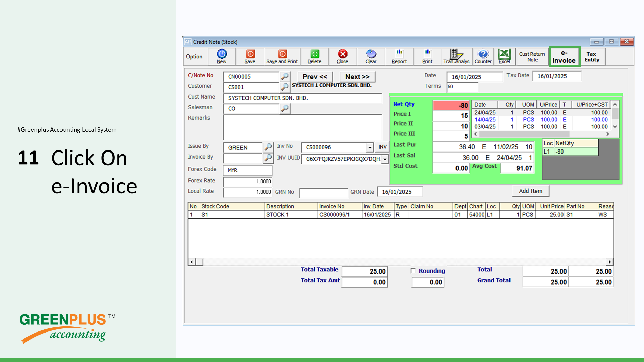Click the INV button
Viewport: 644px width, 362px height.
[x=382, y=147]
